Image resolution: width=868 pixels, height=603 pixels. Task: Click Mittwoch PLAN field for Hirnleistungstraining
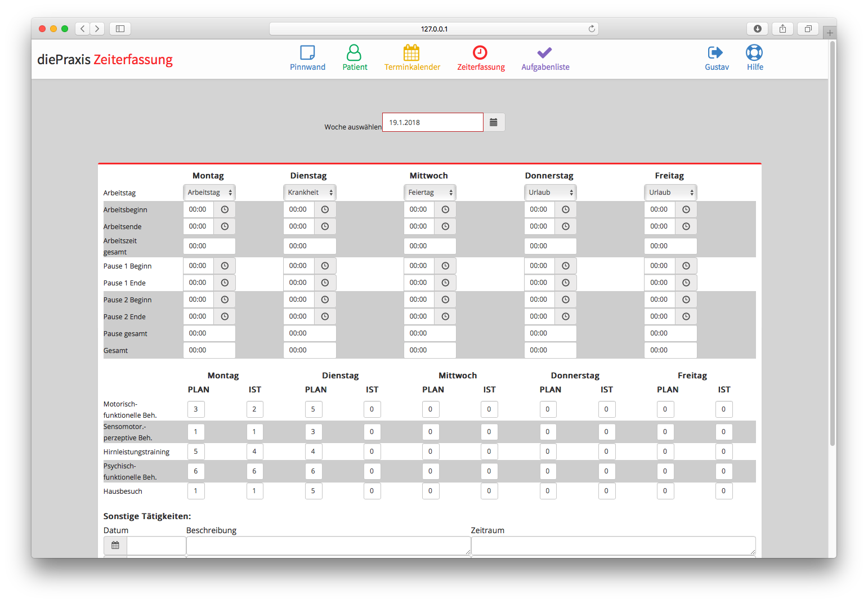(x=431, y=452)
